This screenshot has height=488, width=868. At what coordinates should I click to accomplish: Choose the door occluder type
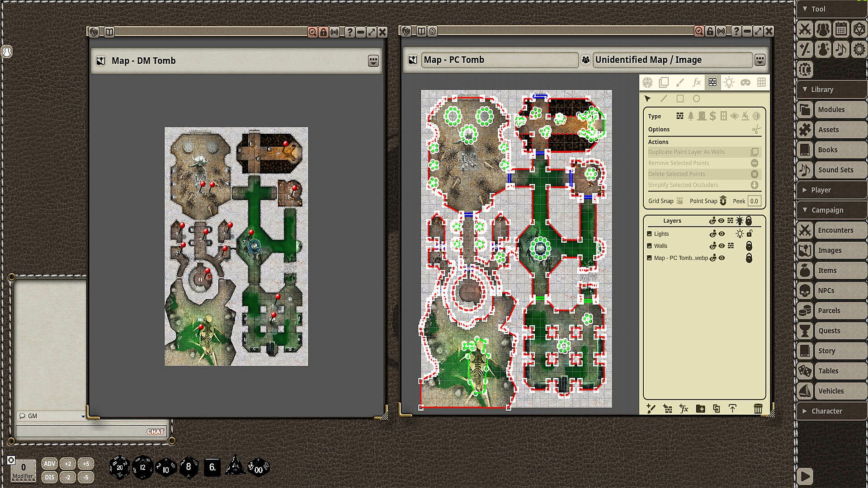[x=702, y=116]
